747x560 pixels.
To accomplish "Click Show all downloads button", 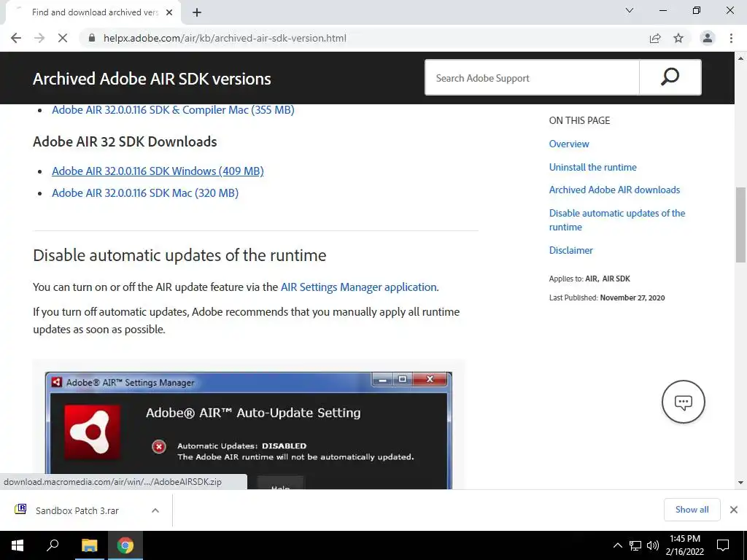I will pyautogui.click(x=692, y=510).
